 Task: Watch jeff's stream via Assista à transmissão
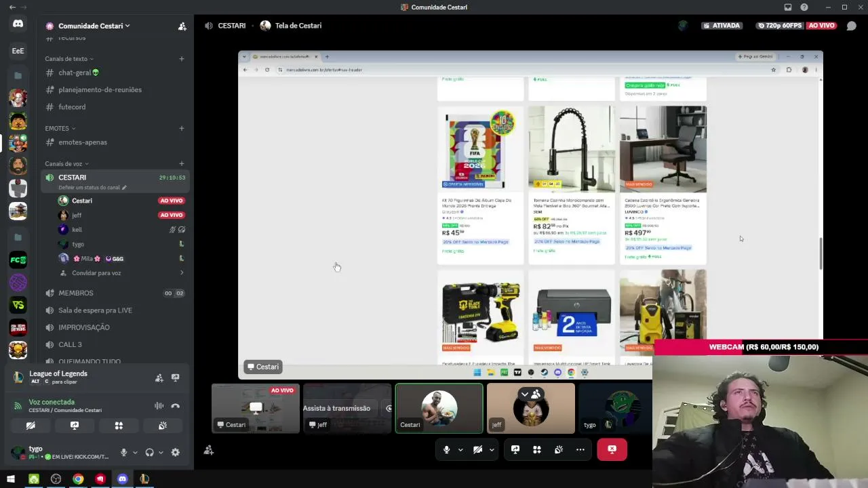(x=336, y=408)
